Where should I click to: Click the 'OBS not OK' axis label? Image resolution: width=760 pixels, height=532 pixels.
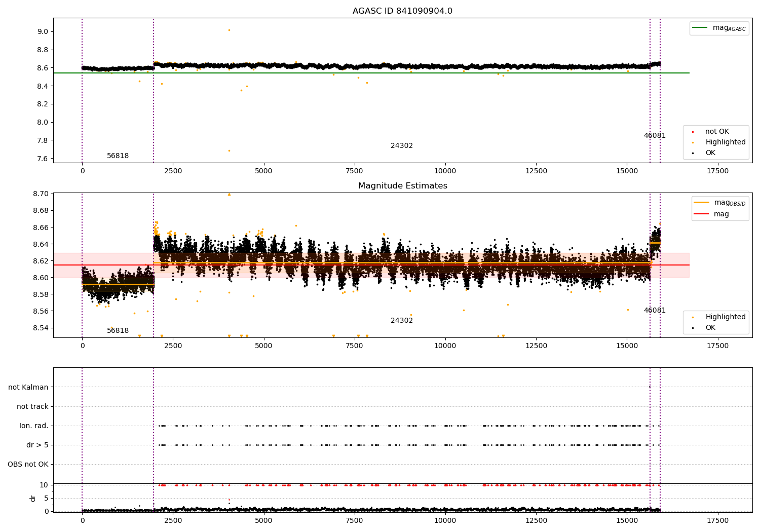[x=28, y=465]
